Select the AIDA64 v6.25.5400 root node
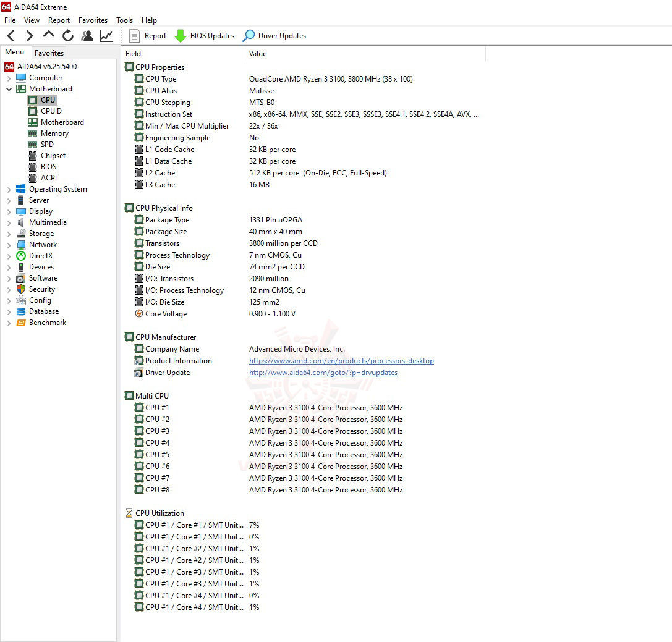Image resolution: width=672 pixels, height=642 pixels. pyautogui.click(x=41, y=66)
